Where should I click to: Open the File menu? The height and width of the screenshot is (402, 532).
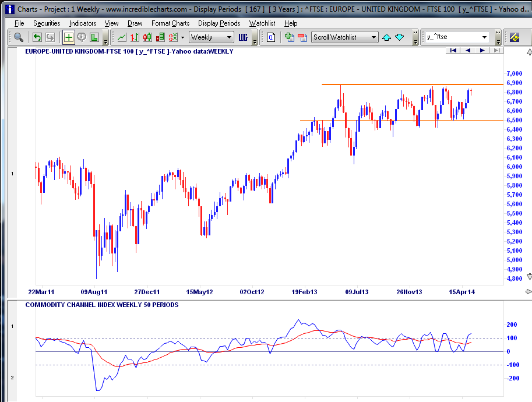point(19,23)
